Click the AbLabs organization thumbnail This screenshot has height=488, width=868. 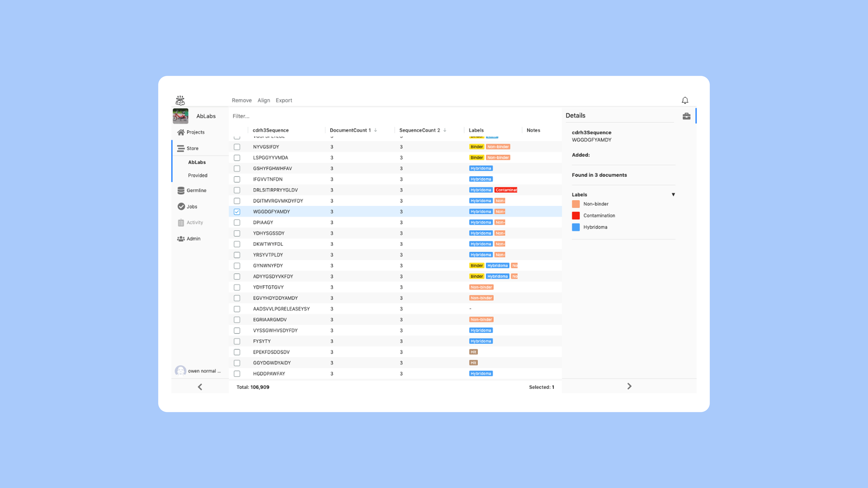[181, 116]
